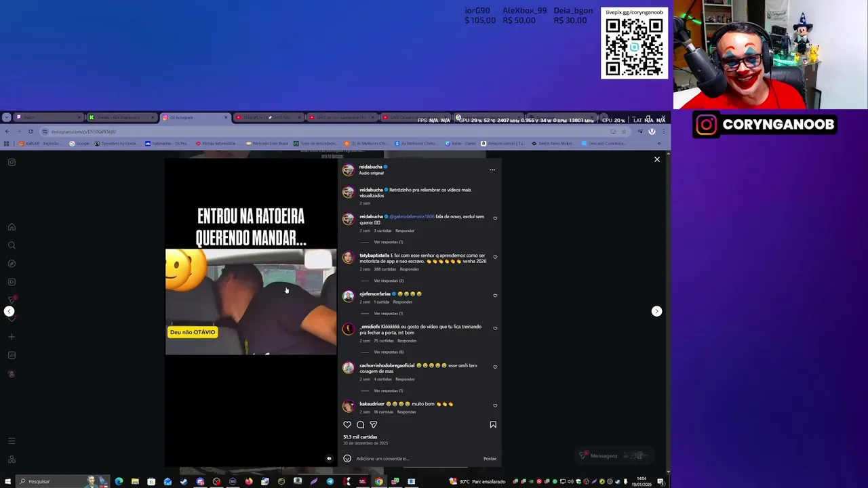Open Firefox from the Windows taskbar
Viewport: 868px width, 488px height.
coord(249,481)
